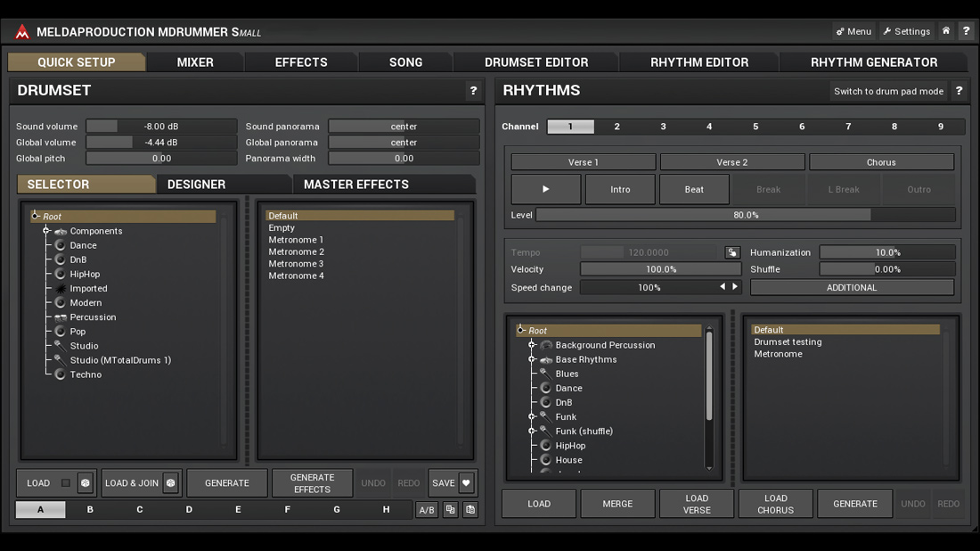Click the starburst icon beside Imported
Screen dimensions: 980x551
(x=60, y=288)
